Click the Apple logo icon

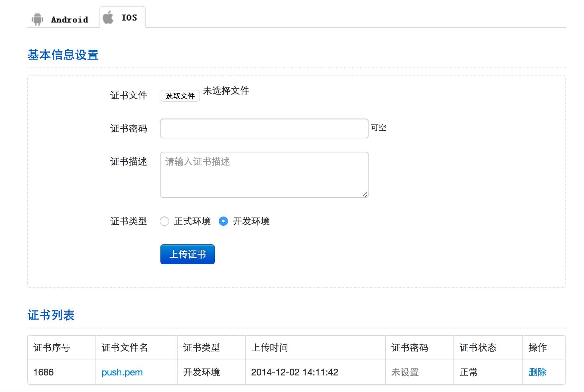click(108, 17)
